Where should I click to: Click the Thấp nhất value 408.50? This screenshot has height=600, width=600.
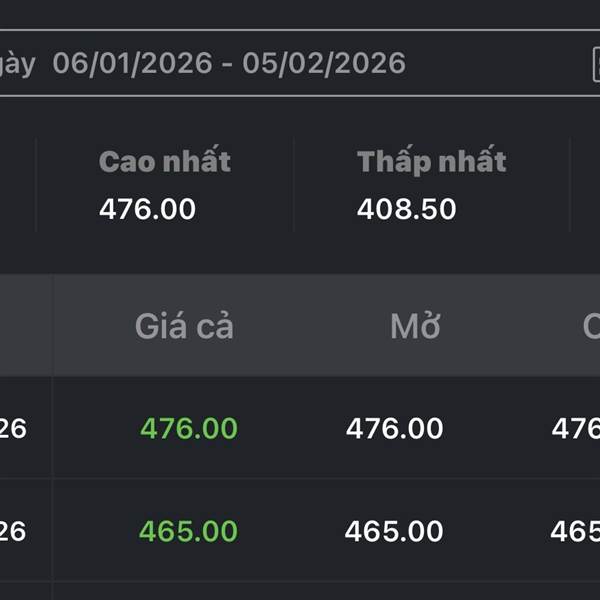406,209
